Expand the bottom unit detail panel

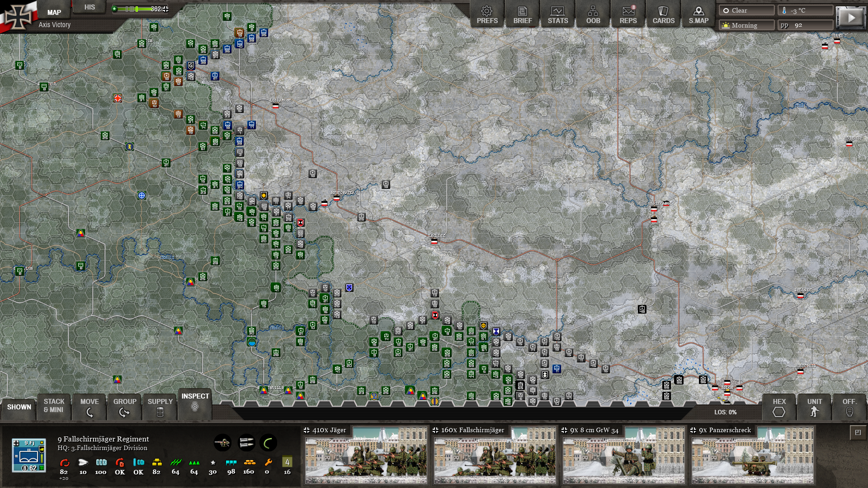858,432
